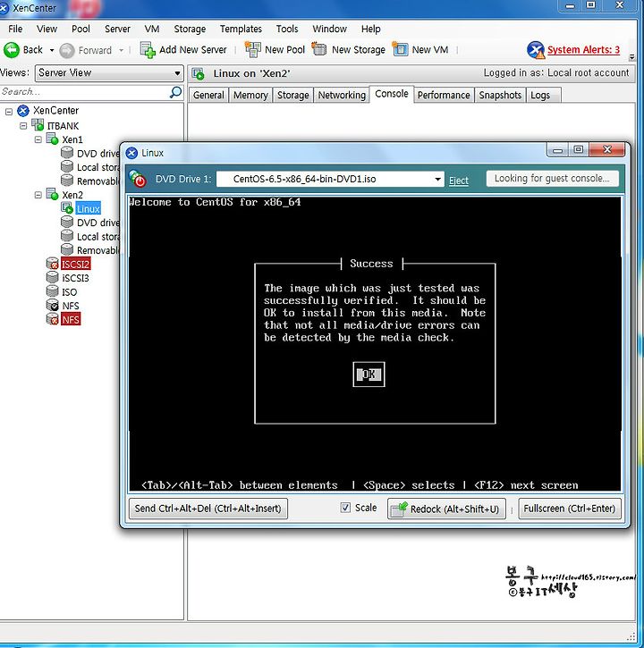The height and width of the screenshot is (648, 644).
Task: Switch to the Networking tab
Action: [x=342, y=95]
